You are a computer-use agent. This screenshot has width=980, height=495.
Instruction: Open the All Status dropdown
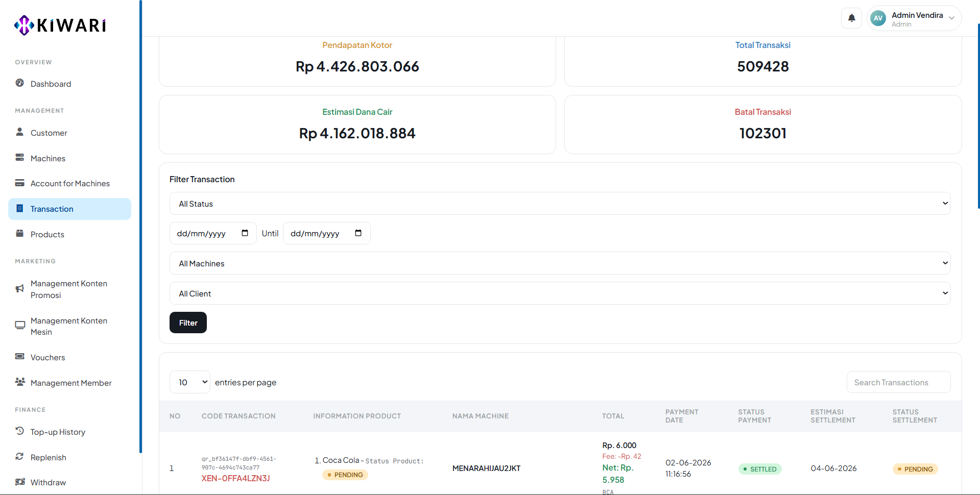(x=560, y=204)
